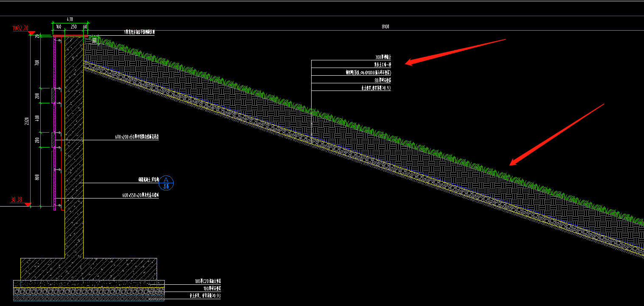Viewport: 644px width, 306px height.
Task: Click the 400 vertical dimension text
Action: pyautogui.click(x=37, y=118)
